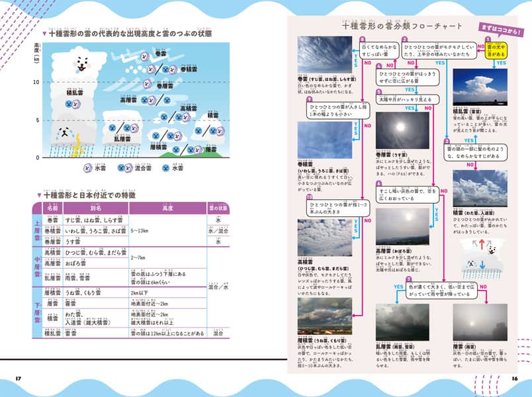This screenshot has height=397, width=532.
Task: Click the blue downward arrow in the cloud illustration
Action: point(482,264)
